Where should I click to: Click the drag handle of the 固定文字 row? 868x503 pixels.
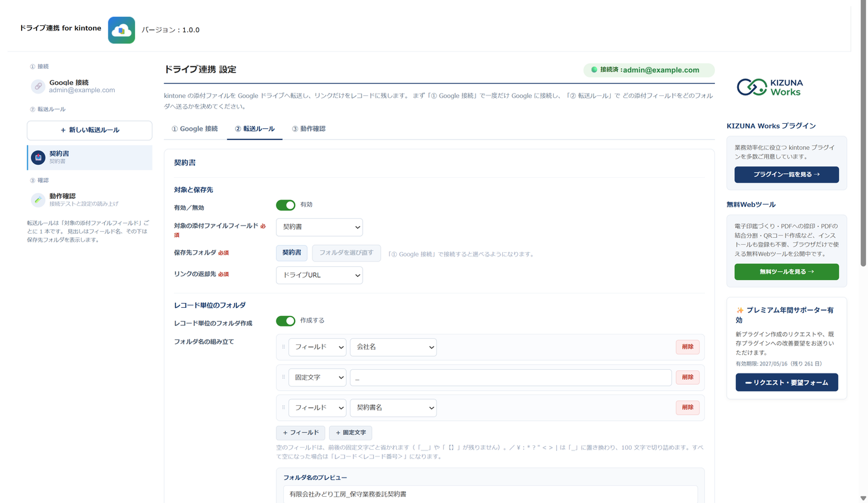click(283, 377)
